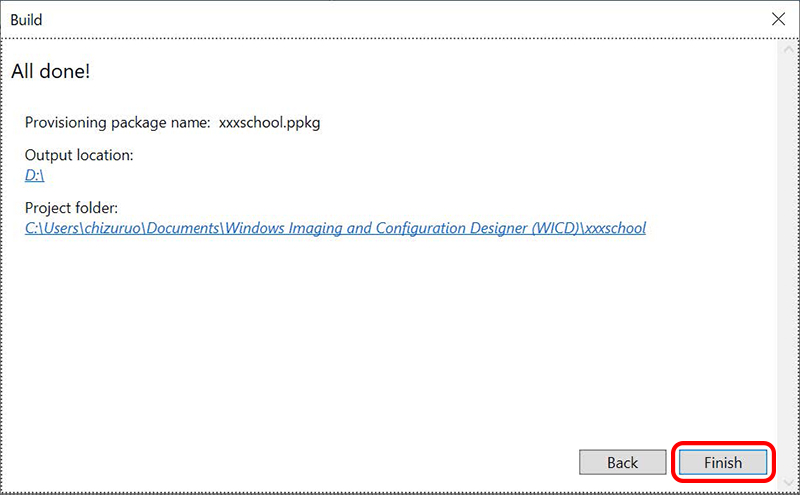The height and width of the screenshot is (495, 800).
Task: Click "Configuration Designer (WICD)" in the path link
Action: pyautogui.click(x=474, y=228)
